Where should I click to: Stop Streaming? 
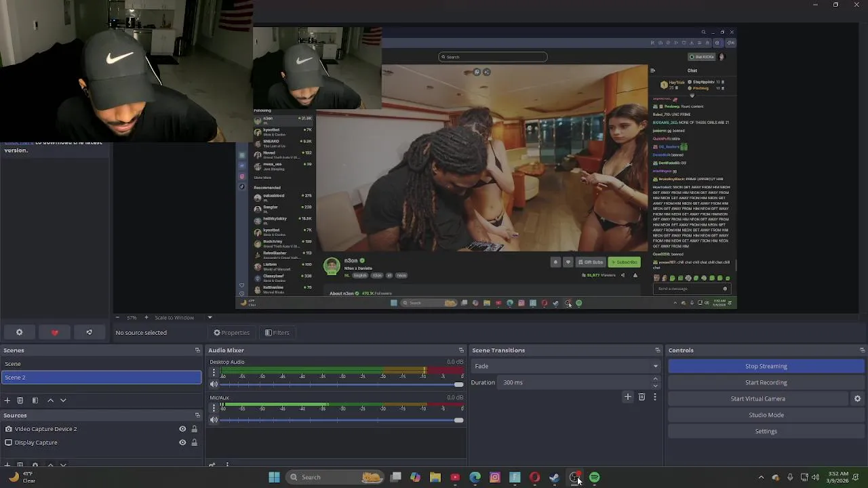766,366
